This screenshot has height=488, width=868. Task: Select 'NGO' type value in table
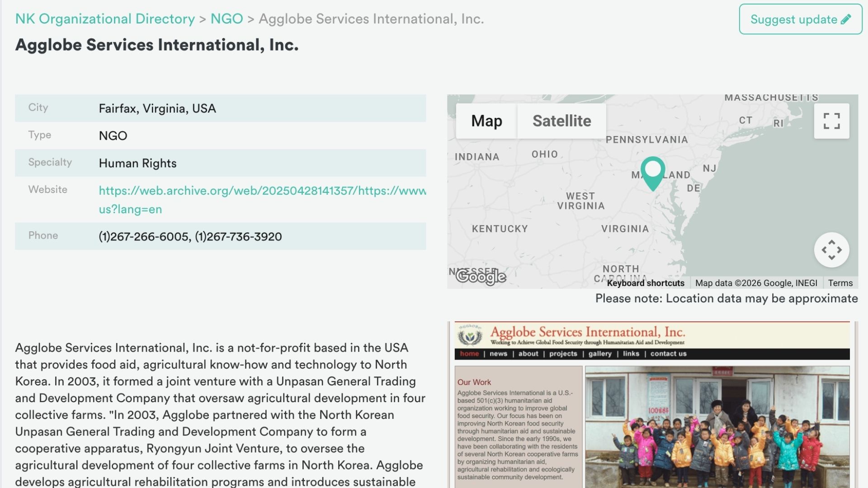click(113, 136)
